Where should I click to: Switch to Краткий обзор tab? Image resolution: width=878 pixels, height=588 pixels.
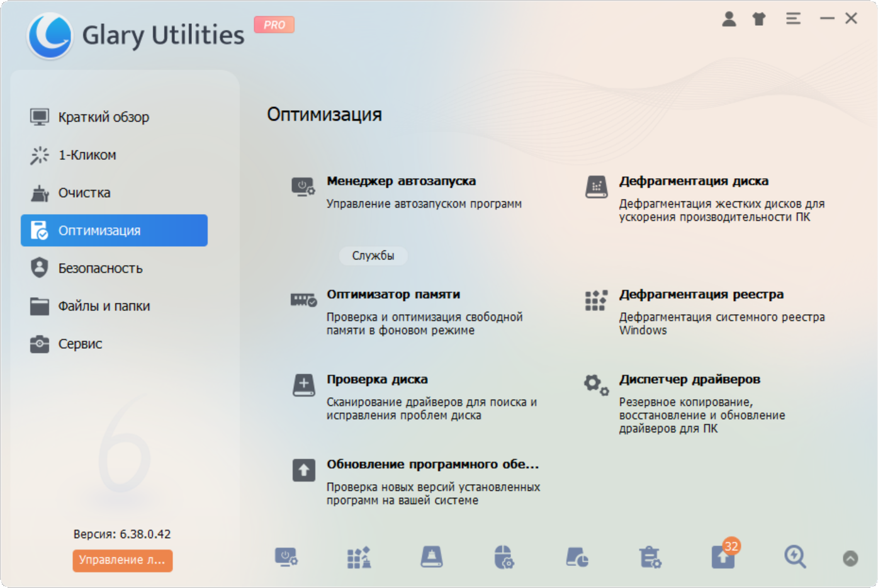point(104,117)
